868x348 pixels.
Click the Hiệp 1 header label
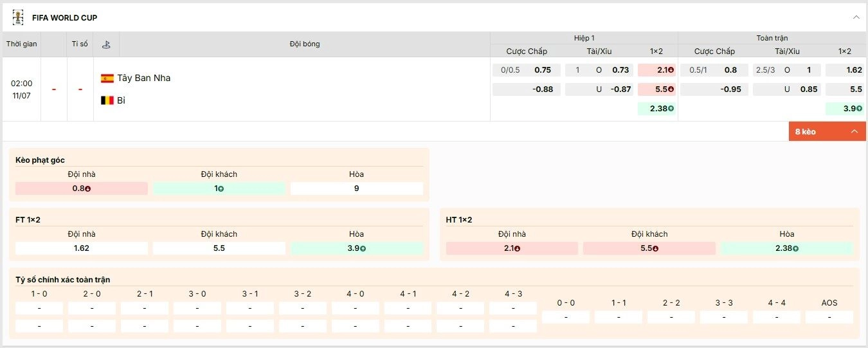(584, 38)
